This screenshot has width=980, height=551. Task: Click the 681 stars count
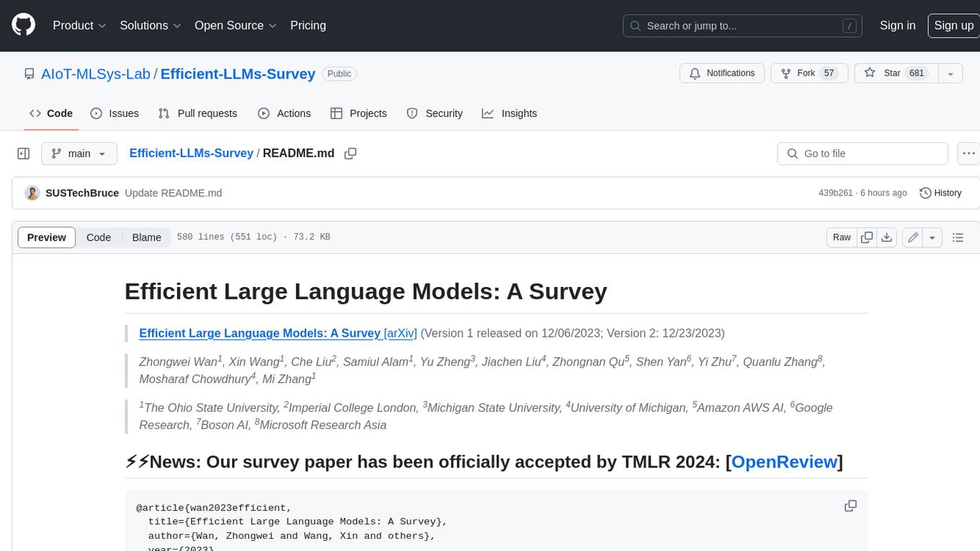[917, 74]
